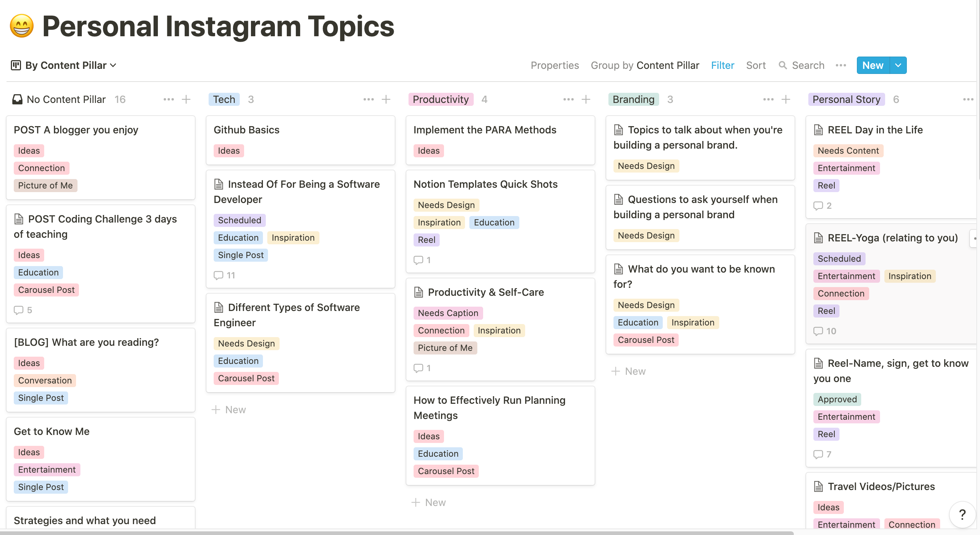
Task: Open the Github Basics card
Action: click(247, 130)
